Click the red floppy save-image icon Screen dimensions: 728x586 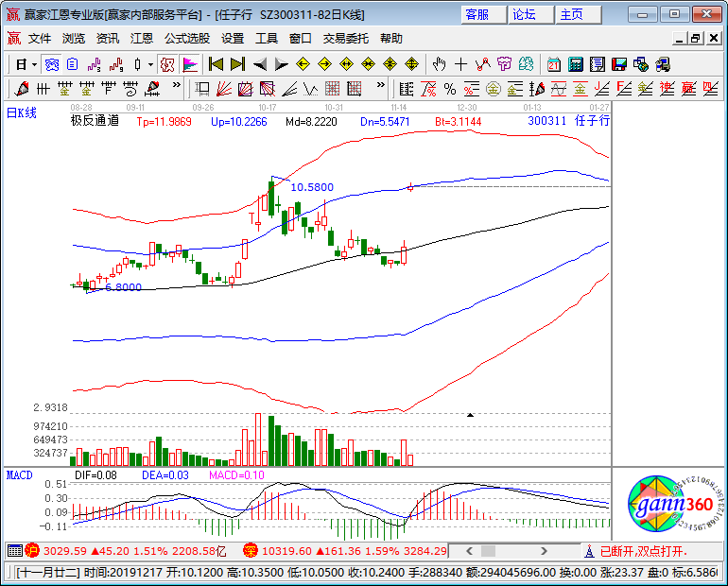[x=619, y=64]
